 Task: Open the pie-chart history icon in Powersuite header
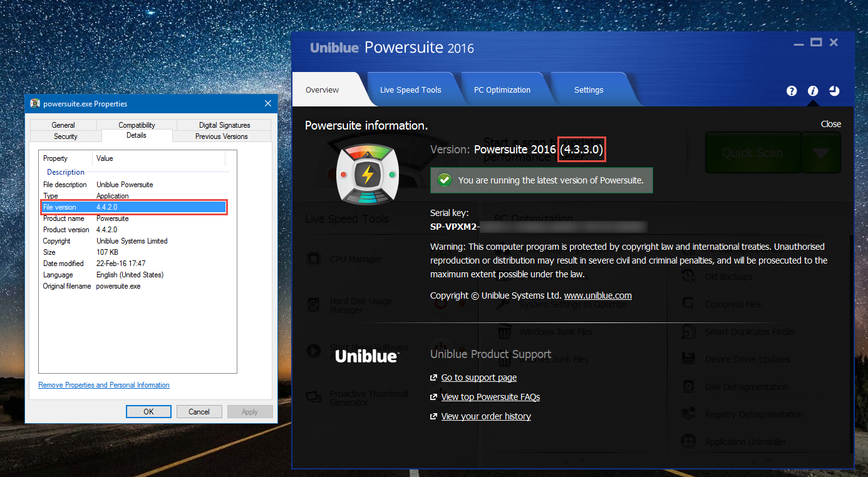coord(834,91)
